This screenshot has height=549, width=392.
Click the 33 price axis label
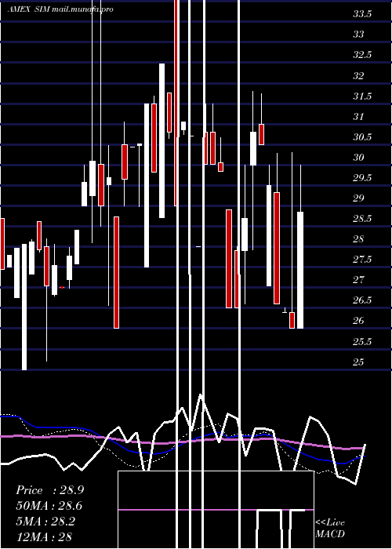(358, 35)
